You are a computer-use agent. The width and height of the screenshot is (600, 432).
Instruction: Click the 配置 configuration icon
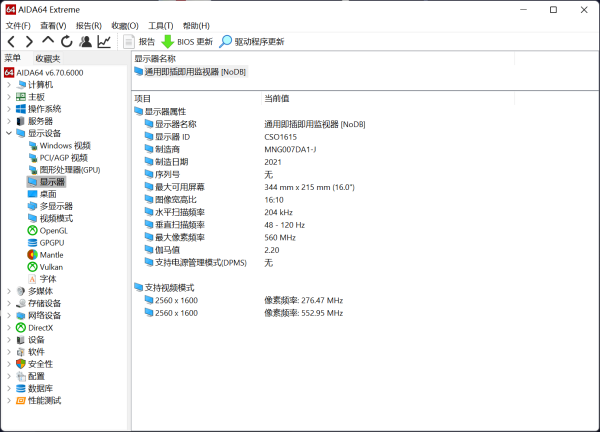tap(21, 377)
